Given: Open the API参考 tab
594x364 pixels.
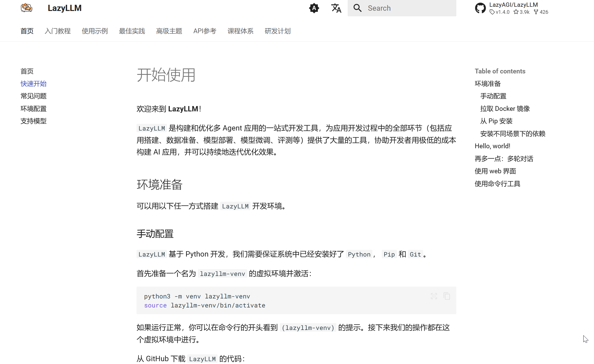Looking at the screenshot, I should [x=205, y=31].
